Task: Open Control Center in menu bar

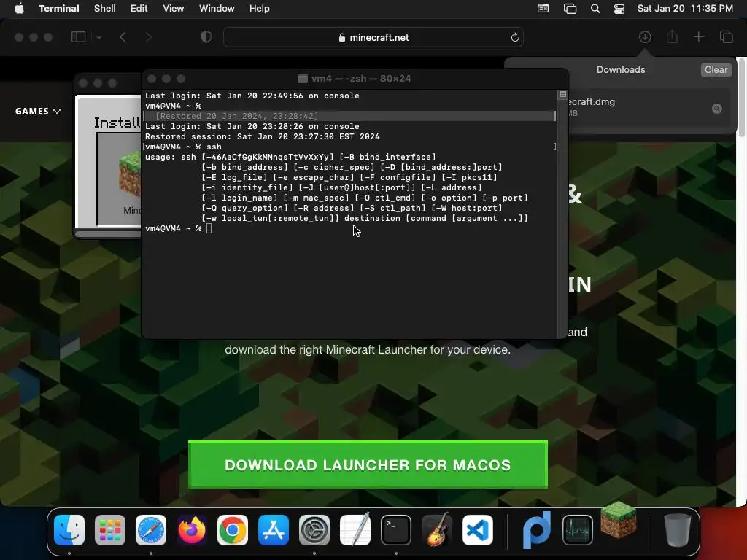Action: point(619,9)
